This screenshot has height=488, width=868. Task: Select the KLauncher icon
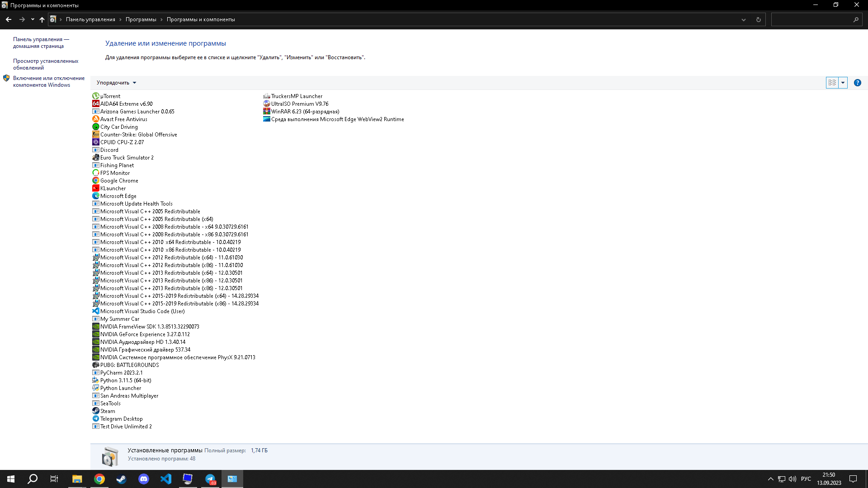[96, 188]
